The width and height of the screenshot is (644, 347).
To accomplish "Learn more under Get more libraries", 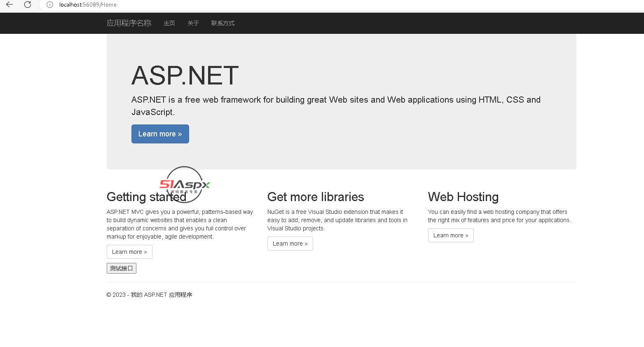I will click(290, 244).
